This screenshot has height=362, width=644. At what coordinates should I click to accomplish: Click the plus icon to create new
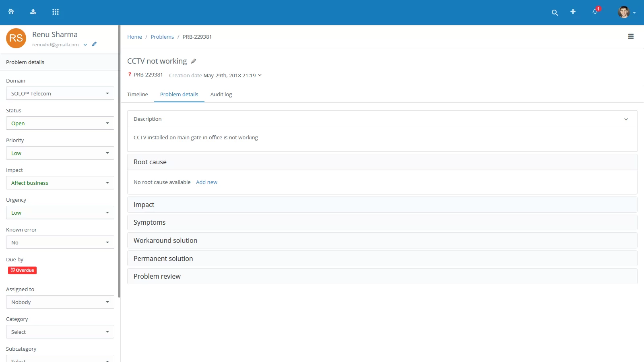coord(573,12)
